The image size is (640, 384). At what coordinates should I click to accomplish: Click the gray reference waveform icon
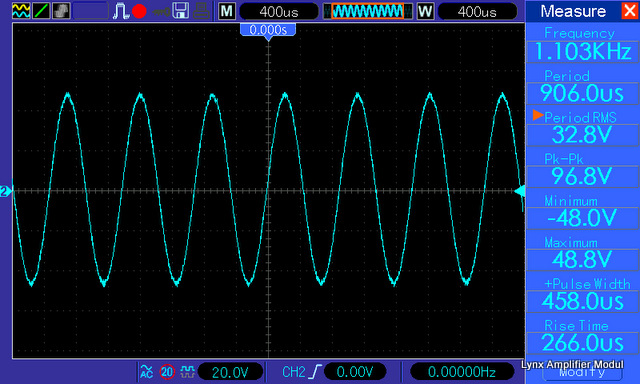pos(61,11)
